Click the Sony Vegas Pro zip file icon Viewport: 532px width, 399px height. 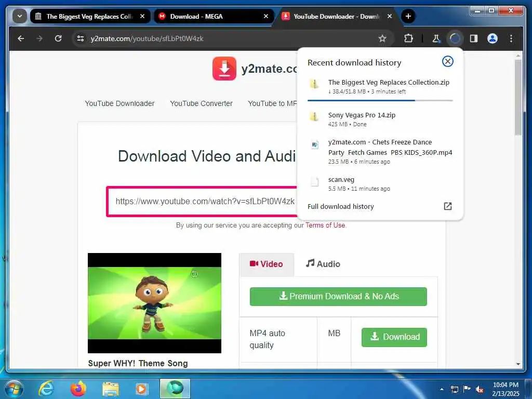pos(314,116)
